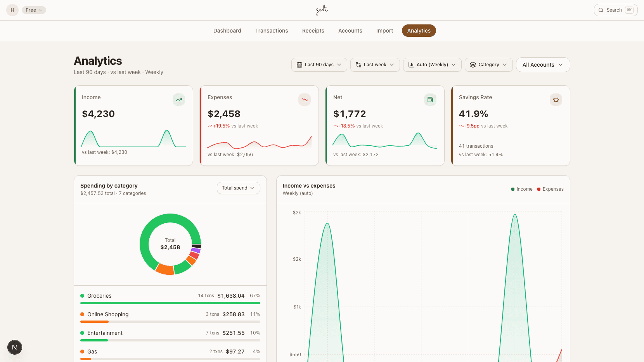The width and height of the screenshot is (644, 362).
Task: Select the Online Shopping row label
Action: coord(108,314)
